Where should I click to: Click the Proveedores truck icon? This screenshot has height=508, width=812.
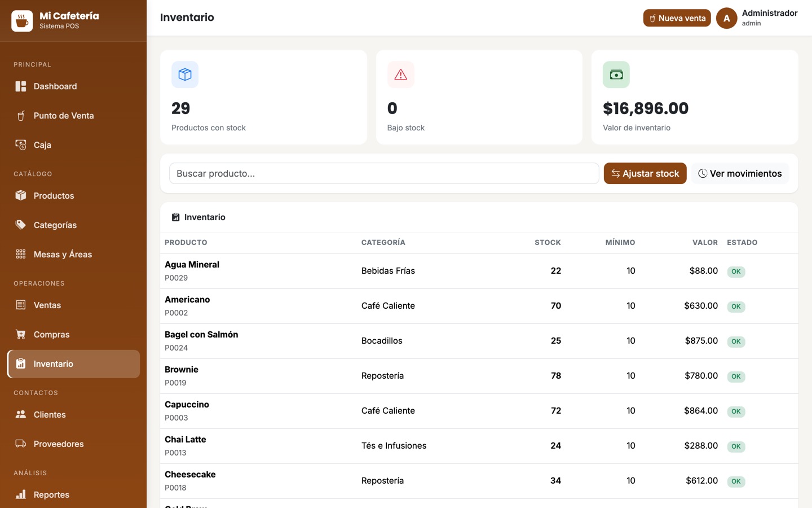(21, 444)
